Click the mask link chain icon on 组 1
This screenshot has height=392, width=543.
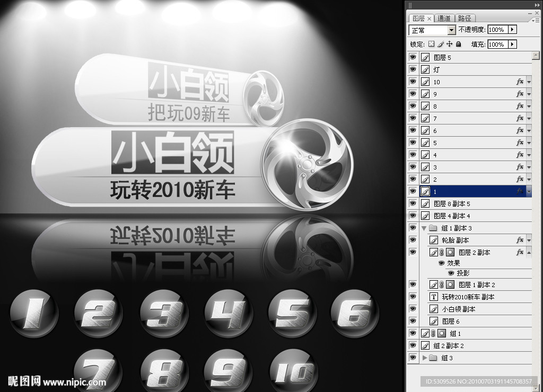433,334
